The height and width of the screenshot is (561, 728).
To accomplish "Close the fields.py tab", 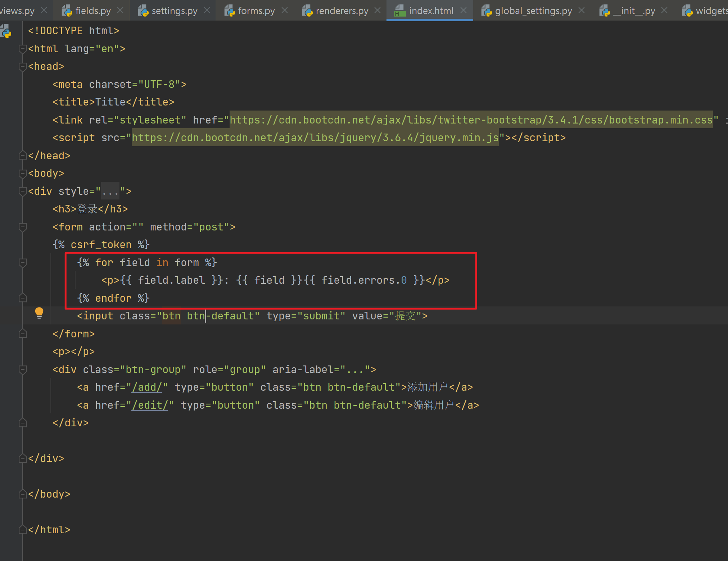I will [x=120, y=10].
